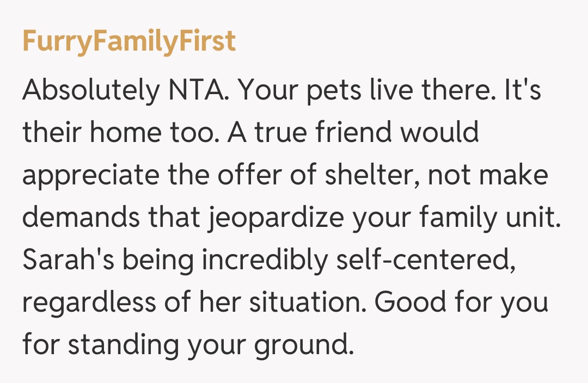The image size is (588, 383).
Task: Open the FurryFamilyFirst user profile
Action: tap(129, 41)
